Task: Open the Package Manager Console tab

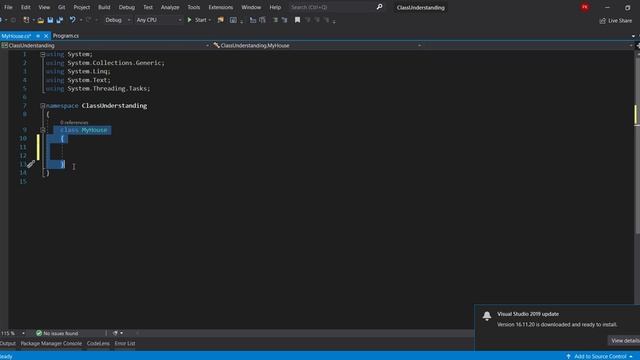Action: (51, 344)
